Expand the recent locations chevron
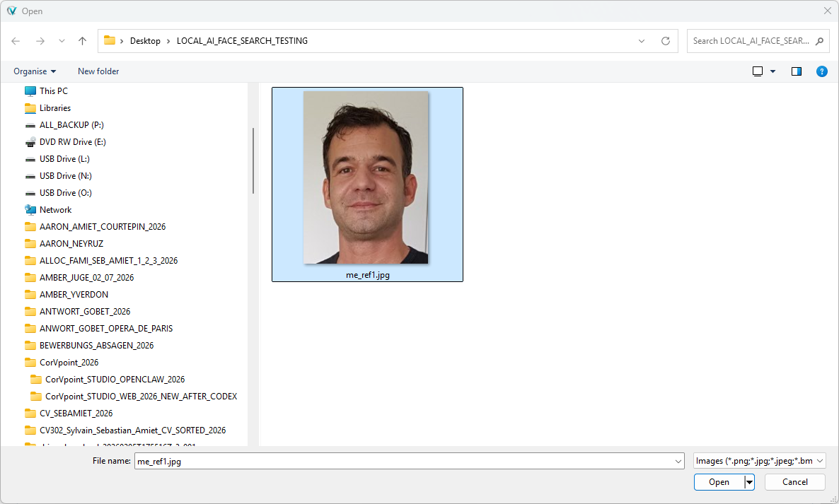This screenshot has height=504, width=839. (62, 40)
